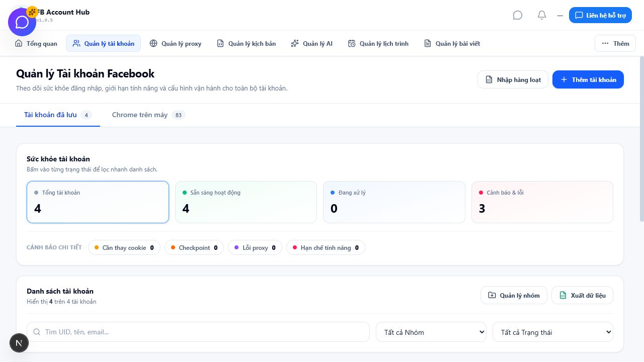Screen dimensions: 644x362
Task: Click the Quản lý nhóm button
Action: (x=514, y=295)
